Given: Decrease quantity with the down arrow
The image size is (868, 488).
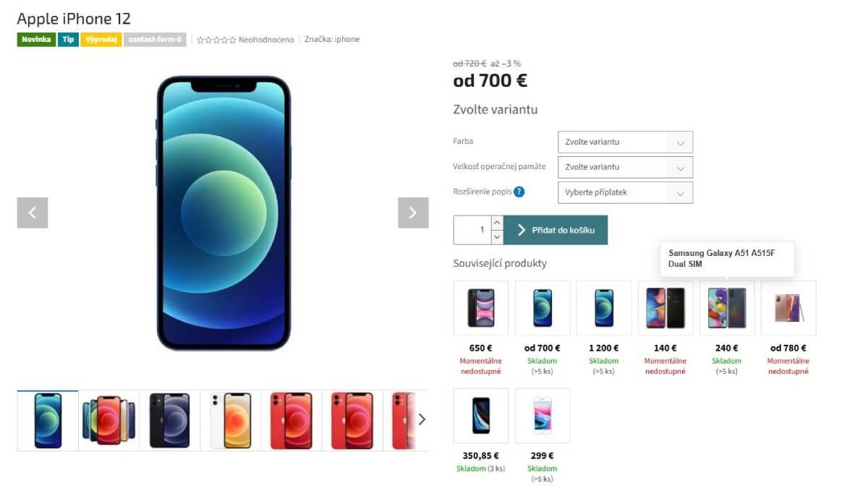Looking at the screenshot, I should pyautogui.click(x=497, y=237).
